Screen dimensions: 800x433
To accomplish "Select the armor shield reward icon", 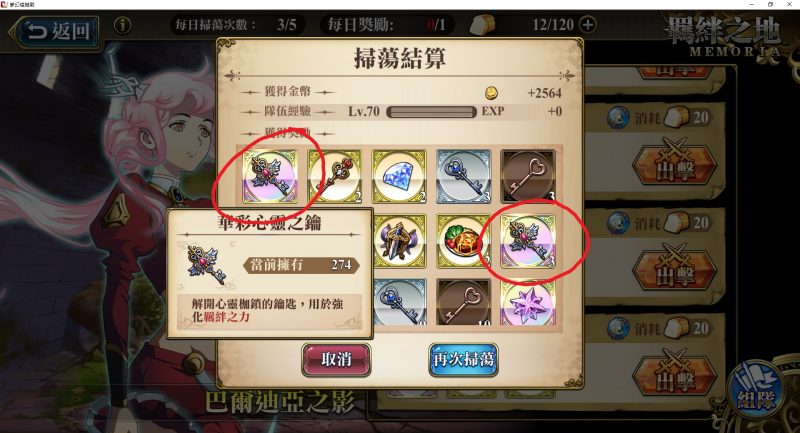I will [399, 241].
